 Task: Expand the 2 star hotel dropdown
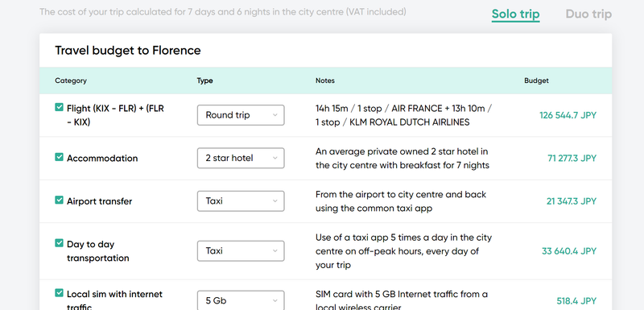point(241,158)
